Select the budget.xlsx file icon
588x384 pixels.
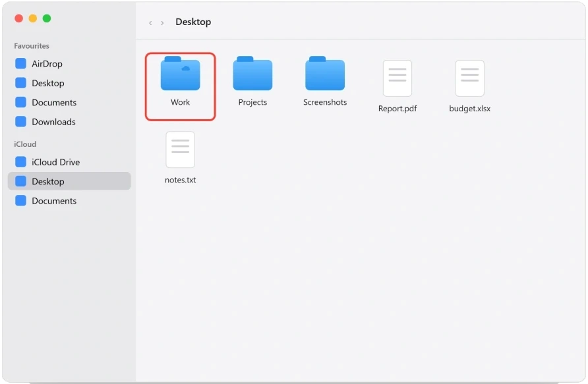(x=470, y=78)
